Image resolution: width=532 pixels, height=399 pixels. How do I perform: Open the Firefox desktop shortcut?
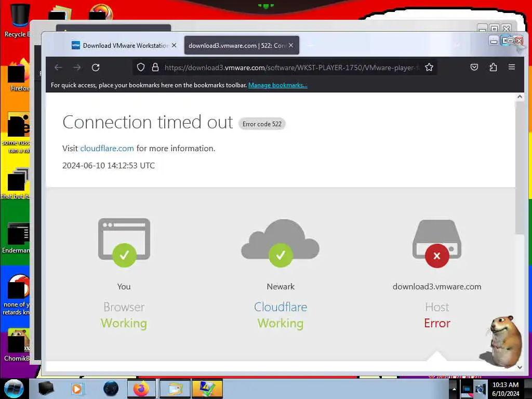19,75
